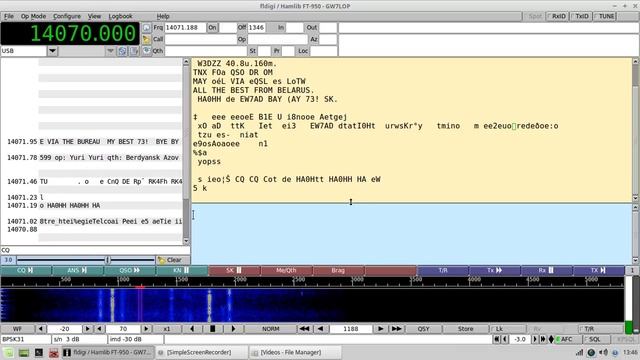Open the USB mode dropdown
The height and width of the screenshot is (360, 640).
tap(52, 51)
